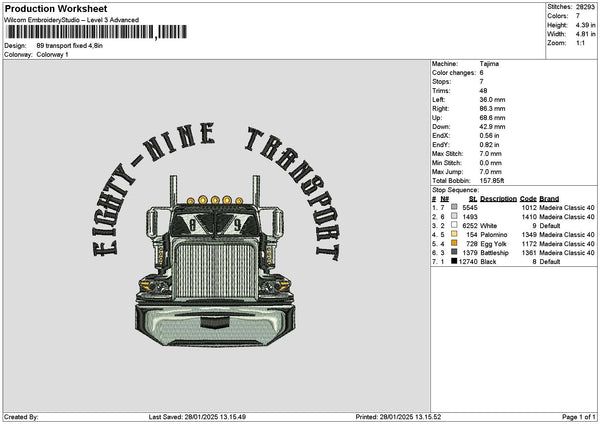Pick the light swatch in the 1493 stitch row
This screenshot has height=424, width=600.
tap(454, 216)
